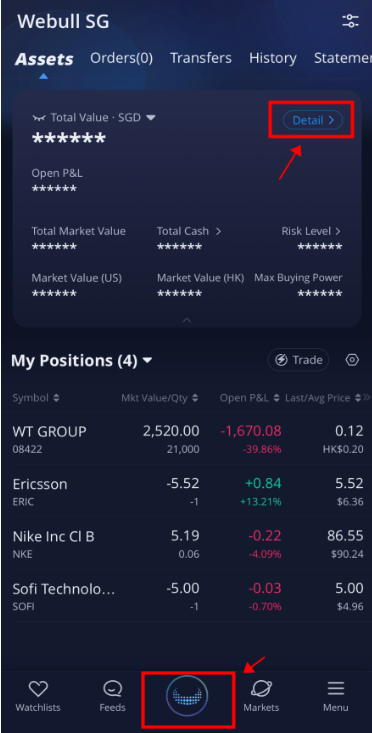Sort positions by Open P&L column

tap(250, 398)
